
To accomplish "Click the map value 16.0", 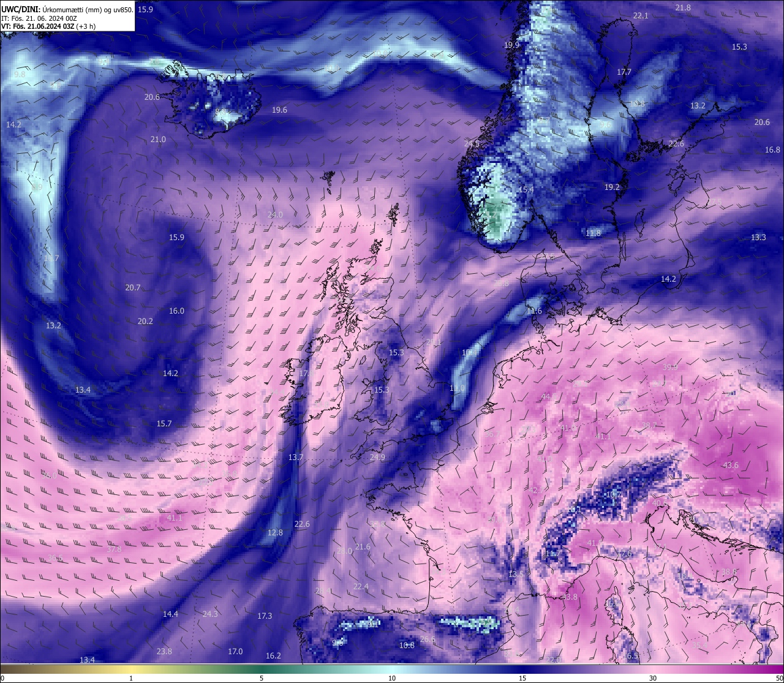I will coord(176,311).
